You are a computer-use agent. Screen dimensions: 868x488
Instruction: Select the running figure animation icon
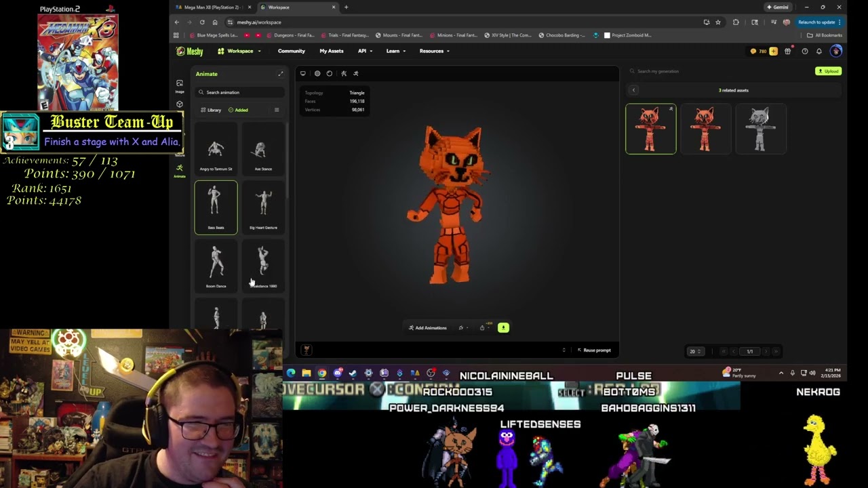coord(356,73)
